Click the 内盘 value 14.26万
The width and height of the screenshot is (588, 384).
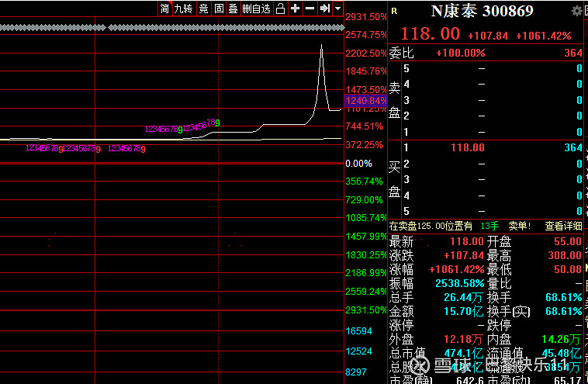tap(561, 340)
